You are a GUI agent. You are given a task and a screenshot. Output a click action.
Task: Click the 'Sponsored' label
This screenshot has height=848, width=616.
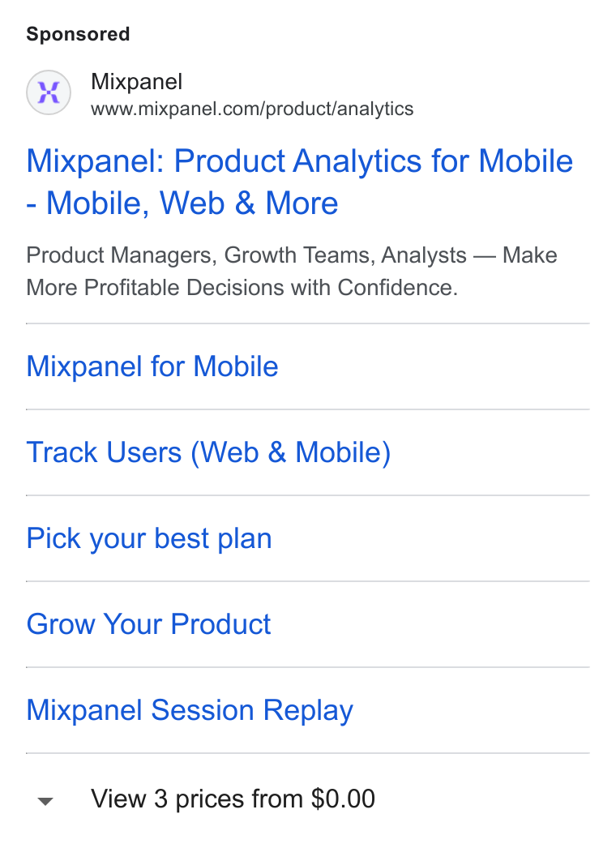tap(78, 34)
